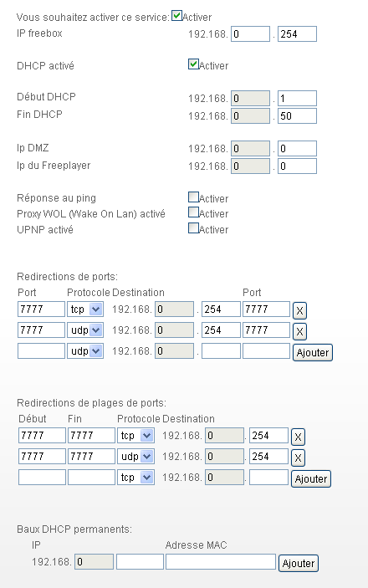Open the tcp dropdown in the empty port range row

tap(135, 478)
